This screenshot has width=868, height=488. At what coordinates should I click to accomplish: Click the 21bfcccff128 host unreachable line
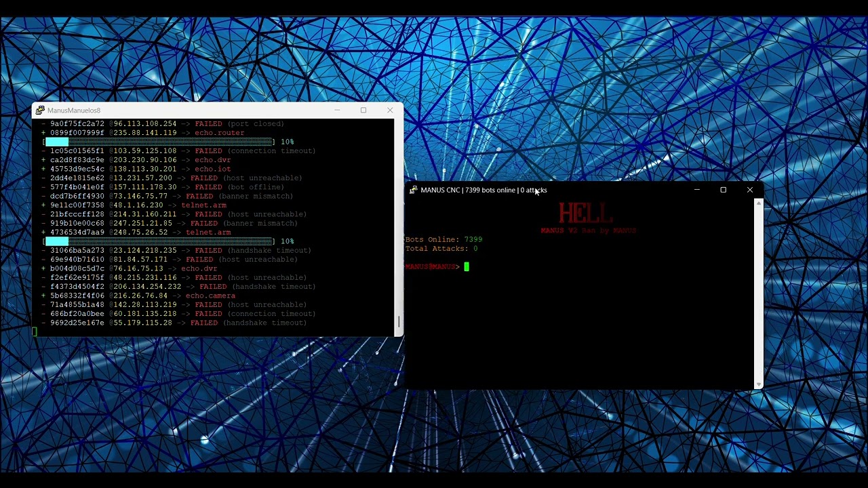[174, 214]
